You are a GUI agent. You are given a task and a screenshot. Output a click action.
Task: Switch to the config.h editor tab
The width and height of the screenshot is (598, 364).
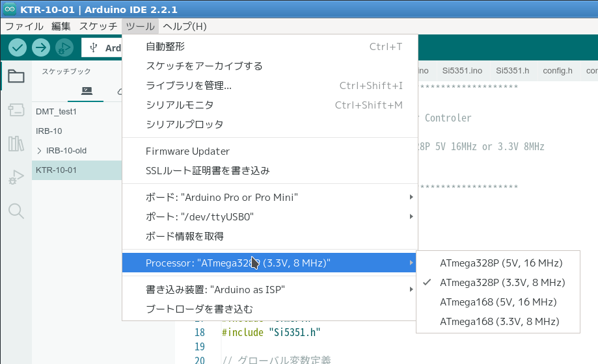point(558,71)
